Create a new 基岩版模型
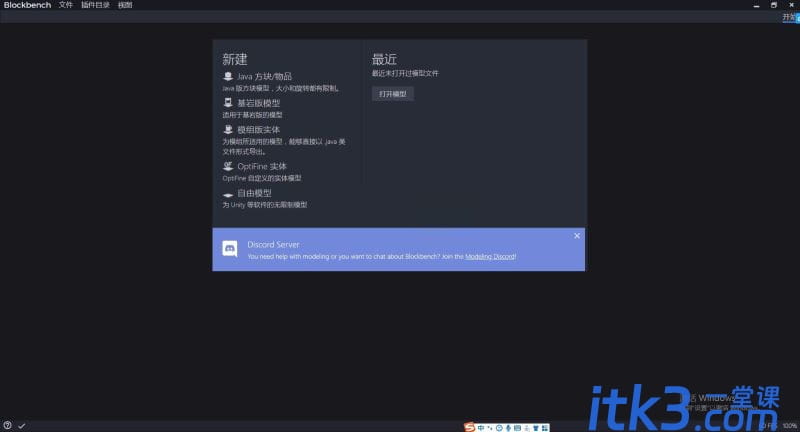Screen dimensions: 800x432 click(258, 103)
